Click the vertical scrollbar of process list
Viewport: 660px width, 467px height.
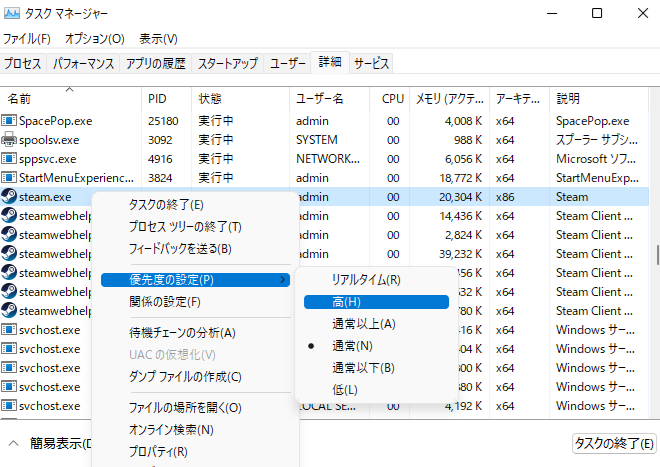[x=656, y=256]
